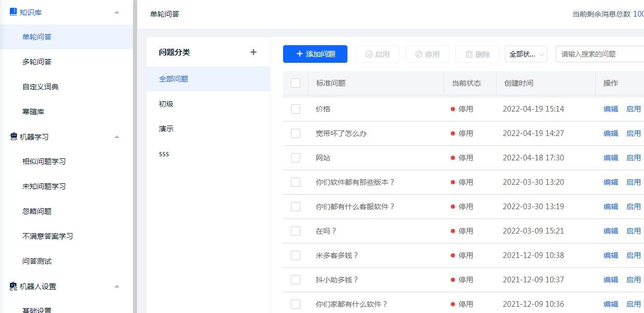Click the question search input field
Viewport: 644px width, 313px height.
[x=597, y=54]
